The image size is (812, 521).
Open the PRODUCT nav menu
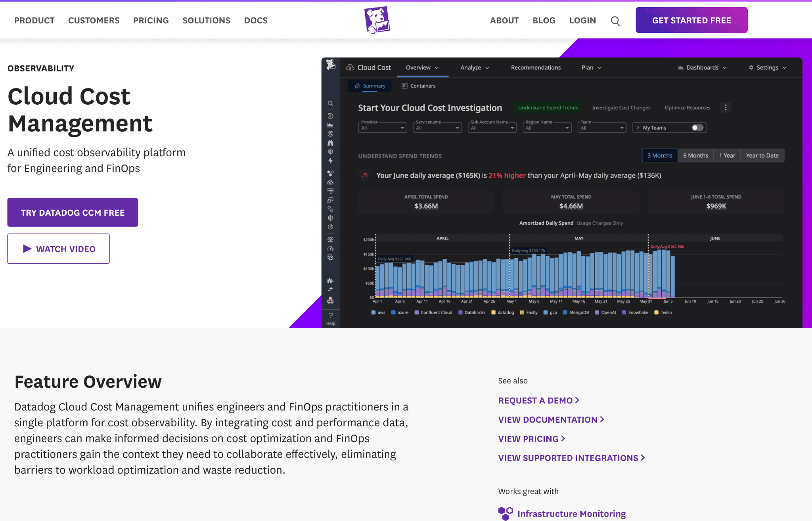(x=34, y=21)
